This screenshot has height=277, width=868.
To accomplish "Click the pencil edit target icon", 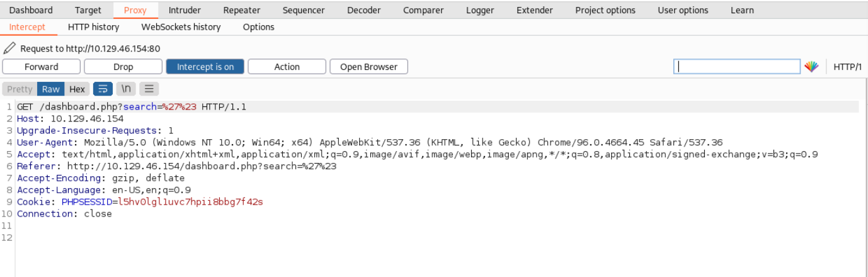I will pos(9,48).
